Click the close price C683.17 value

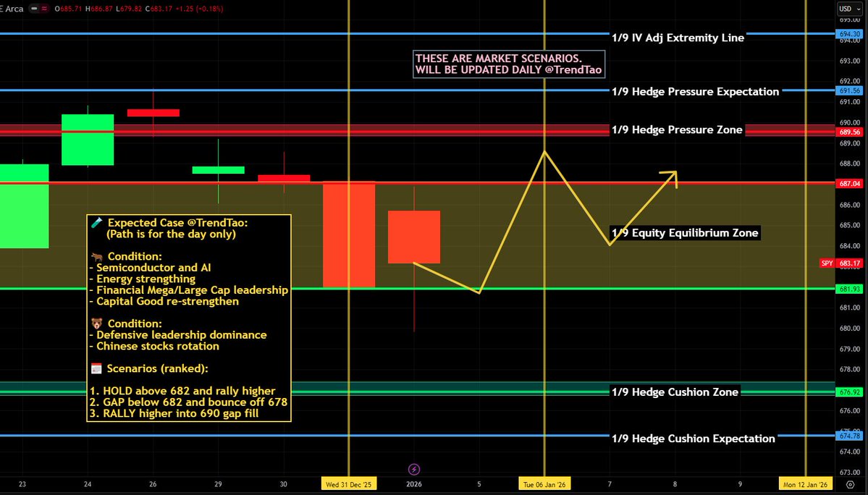159,9
